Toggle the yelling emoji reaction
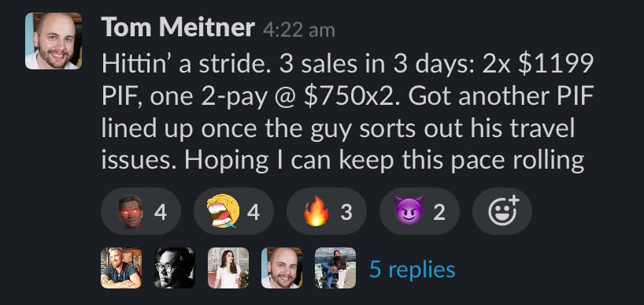This screenshot has width=644, height=305. tap(234, 212)
